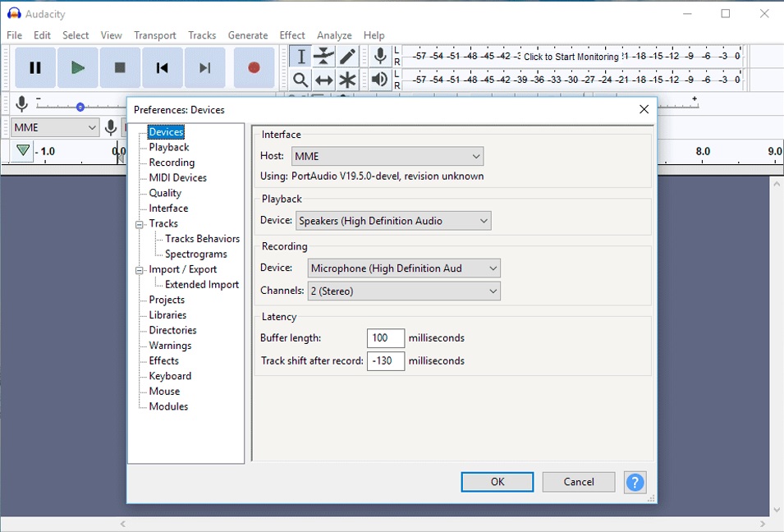Open the Host dropdown showing MME
784x532 pixels.
tap(387, 156)
